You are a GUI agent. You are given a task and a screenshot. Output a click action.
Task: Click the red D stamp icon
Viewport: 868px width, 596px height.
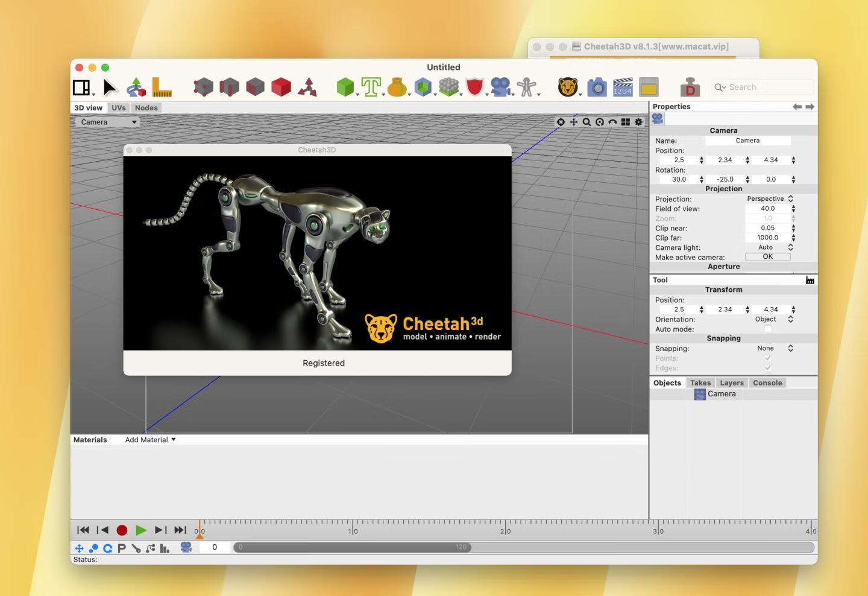(x=690, y=88)
